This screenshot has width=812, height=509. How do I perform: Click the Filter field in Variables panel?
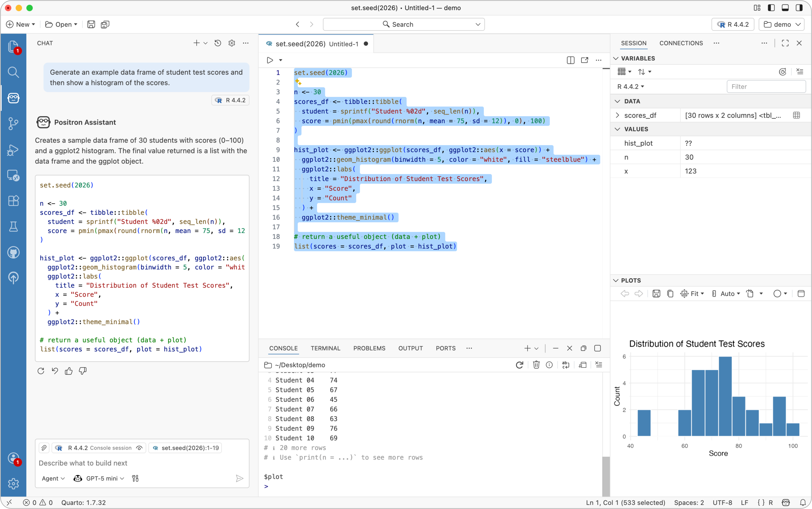(766, 87)
